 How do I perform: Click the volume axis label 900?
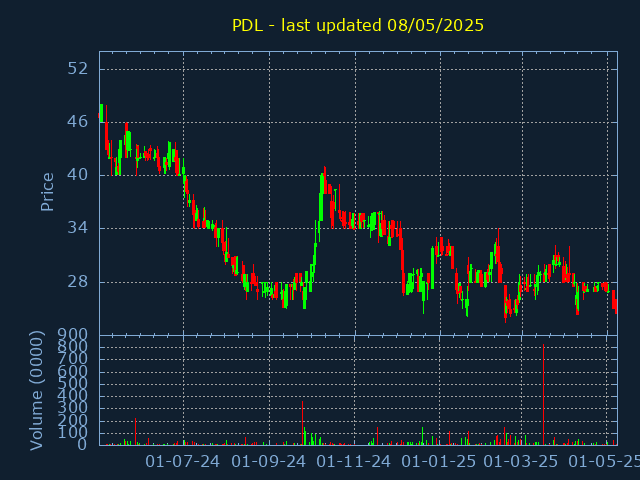click(x=73, y=336)
